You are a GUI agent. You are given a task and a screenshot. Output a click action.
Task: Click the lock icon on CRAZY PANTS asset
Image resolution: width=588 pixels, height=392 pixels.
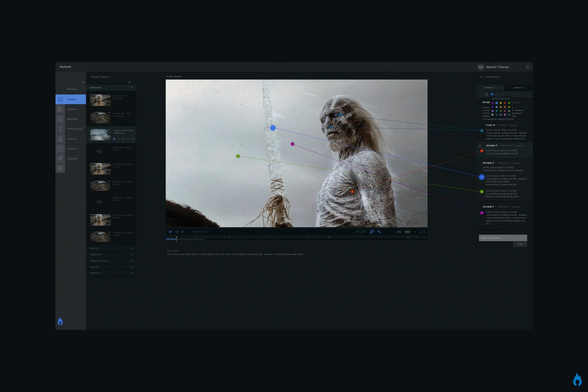[114, 139]
